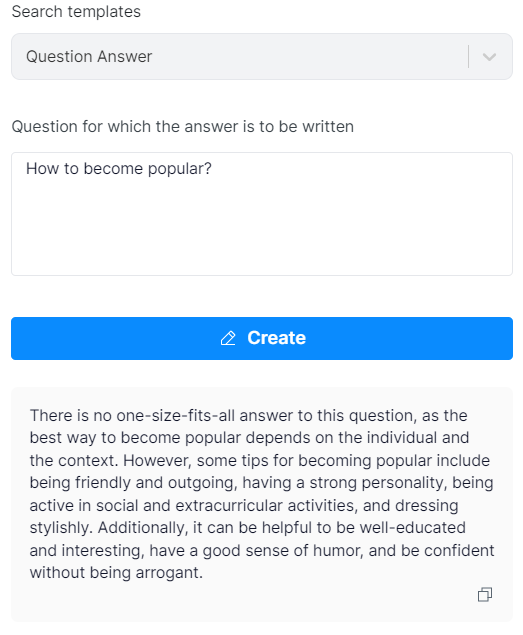The width and height of the screenshot is (523, 635).
Task: Open the Question Answer template combo box
Action: tap(262, 57)
